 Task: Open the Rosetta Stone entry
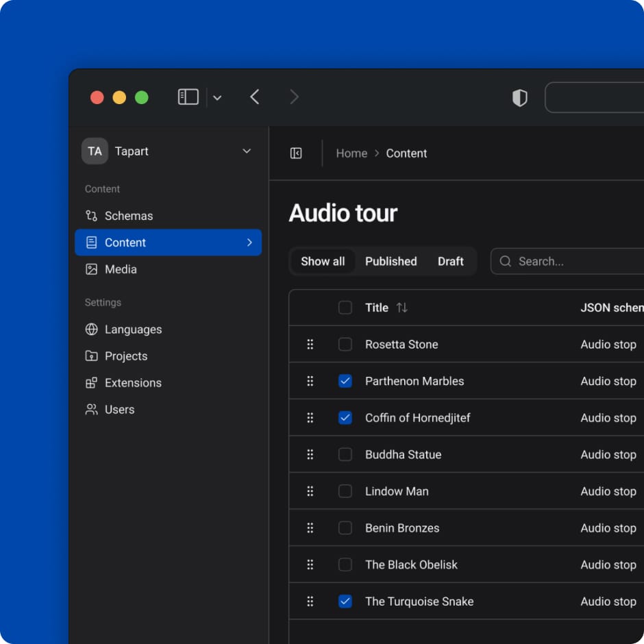point(401,344)
